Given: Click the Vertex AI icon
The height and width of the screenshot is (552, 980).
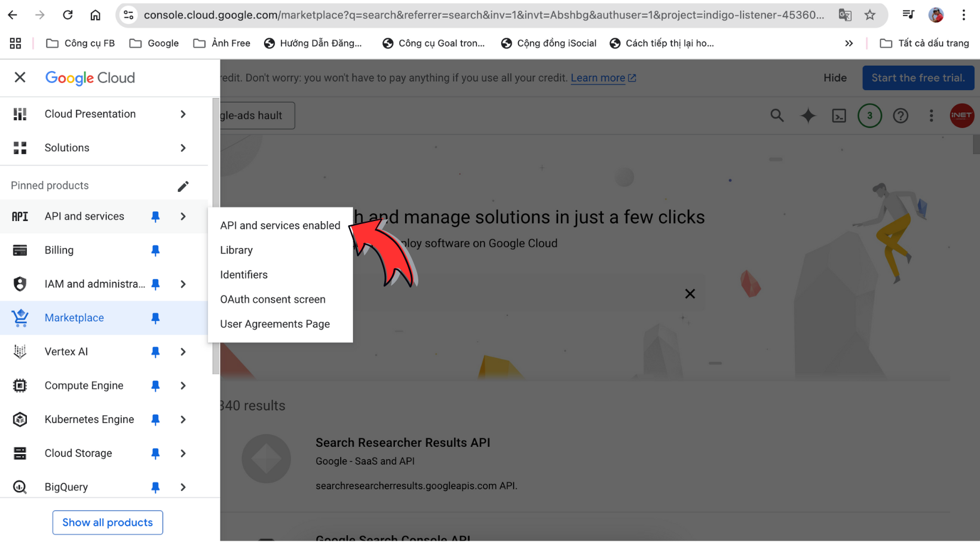Looking at the screenshot, I should click(x=20, y=352).
